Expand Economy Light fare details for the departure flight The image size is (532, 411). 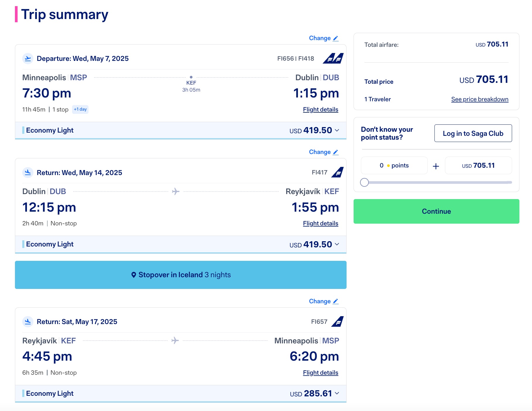coord(337,131)
